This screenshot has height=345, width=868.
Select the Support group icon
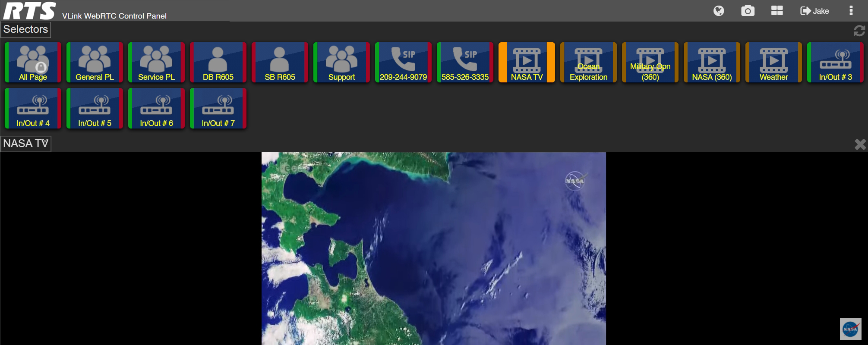[x=341, y=62]
